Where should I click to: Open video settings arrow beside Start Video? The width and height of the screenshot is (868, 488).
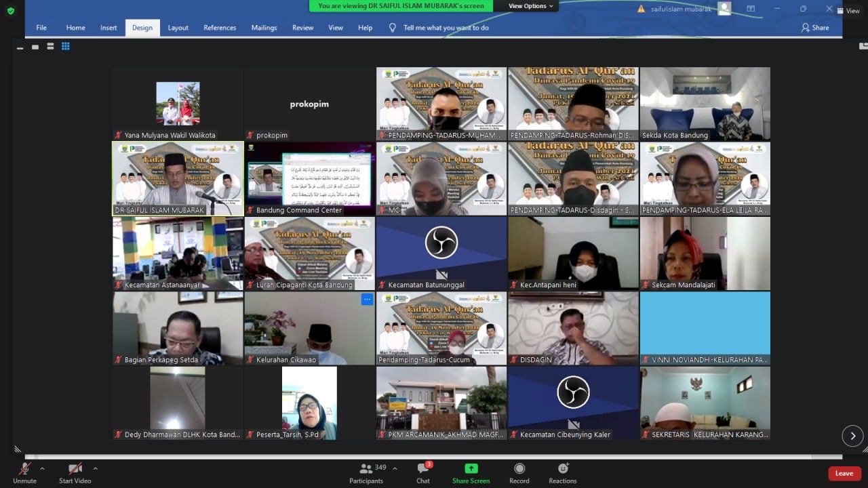(95, 468)
